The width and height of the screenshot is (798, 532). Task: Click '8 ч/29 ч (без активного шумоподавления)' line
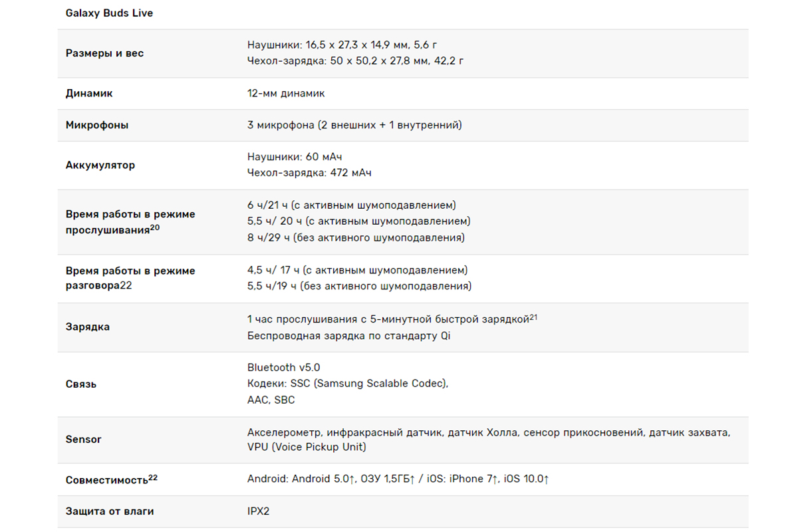[356, 238]
